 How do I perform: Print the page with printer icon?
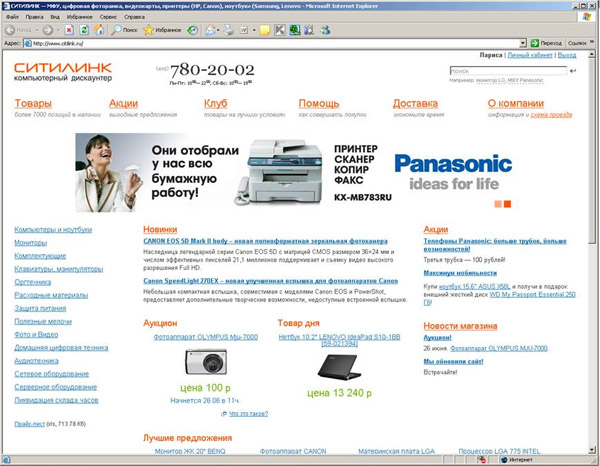[229, 30]
